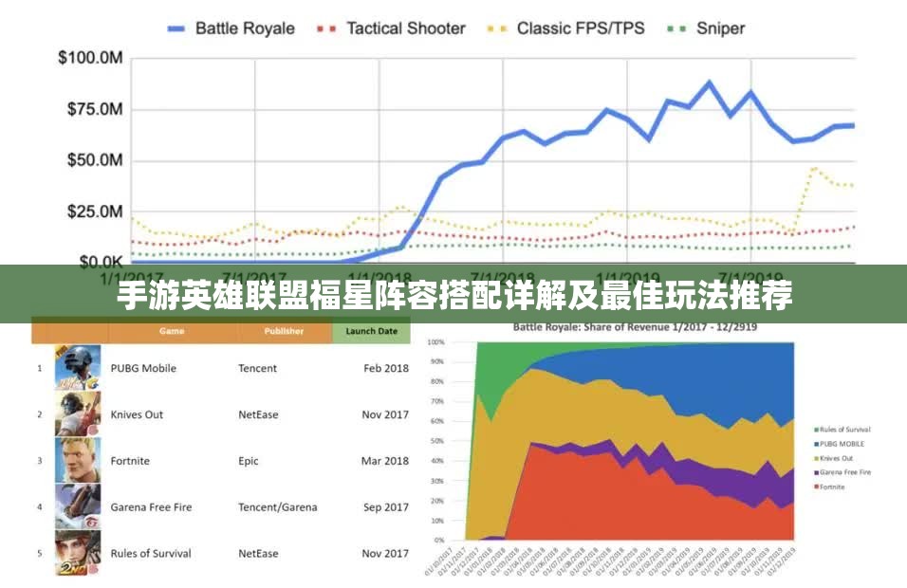Click the $25.0M axis label
The image size is (907, 588).
click(96, 211)
